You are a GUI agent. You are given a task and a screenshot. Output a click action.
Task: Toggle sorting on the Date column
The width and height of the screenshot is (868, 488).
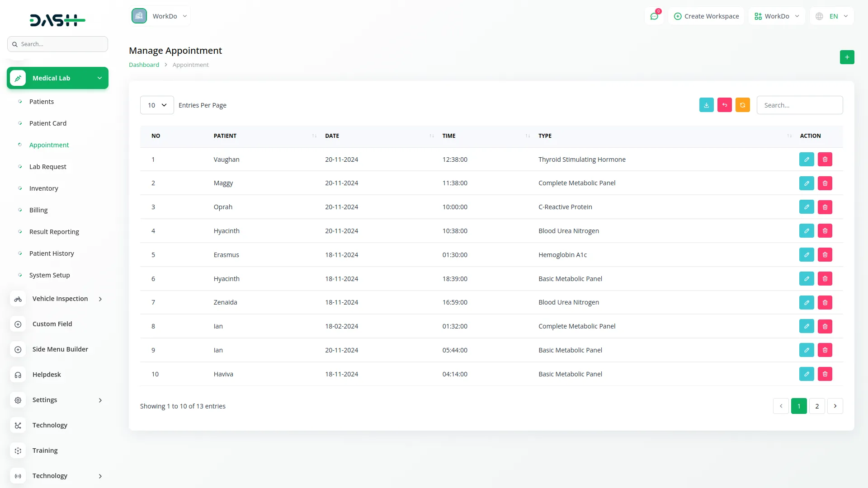pyautogui.click(x=431, y=136)
